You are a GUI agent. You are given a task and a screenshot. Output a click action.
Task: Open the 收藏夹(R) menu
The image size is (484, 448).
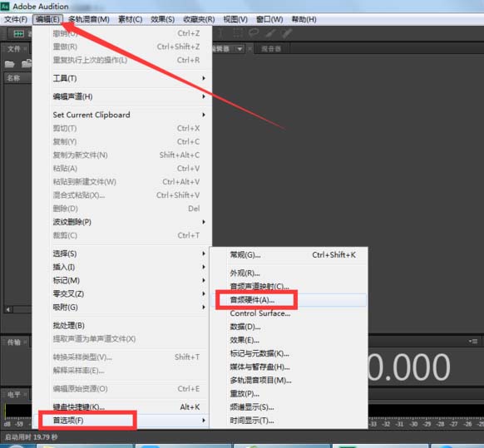tap(199, 19)
